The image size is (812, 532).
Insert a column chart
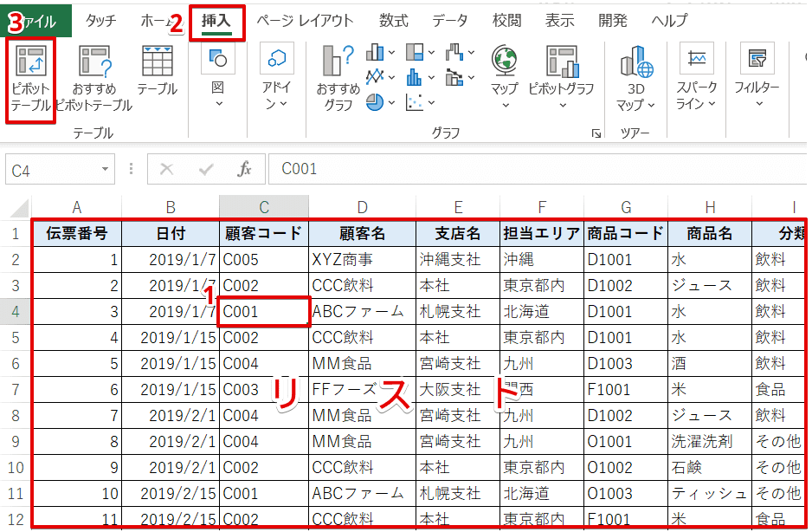coord(375,52)
